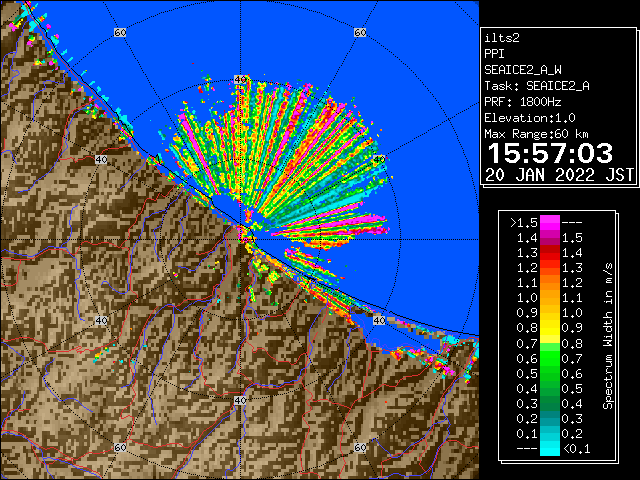Click the 'Max Range:60 km' line
640x480 pixels.
[536, 134]
